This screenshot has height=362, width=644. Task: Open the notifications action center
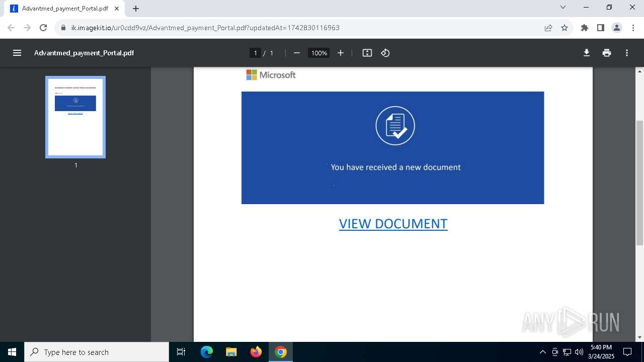click(627, 352)
